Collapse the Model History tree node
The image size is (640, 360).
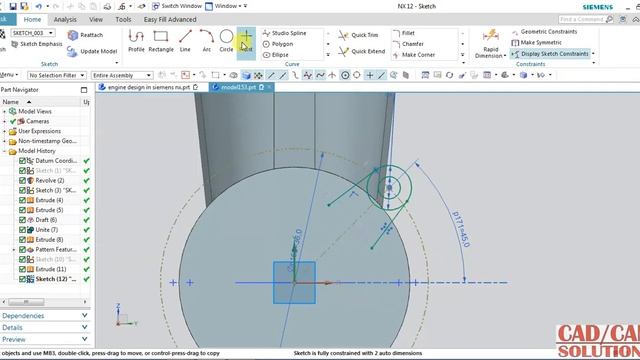coord(4,151)
